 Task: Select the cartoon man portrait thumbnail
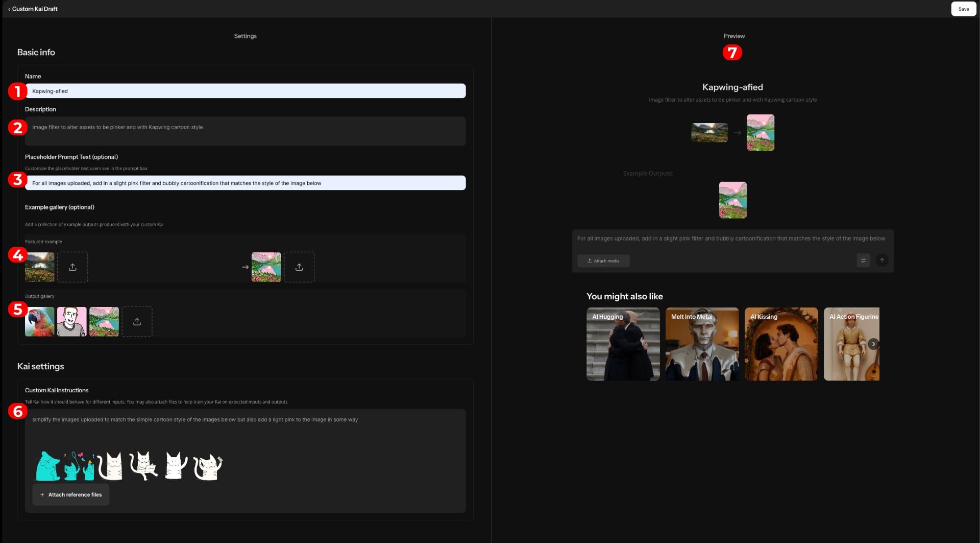[x=71, y=322]
